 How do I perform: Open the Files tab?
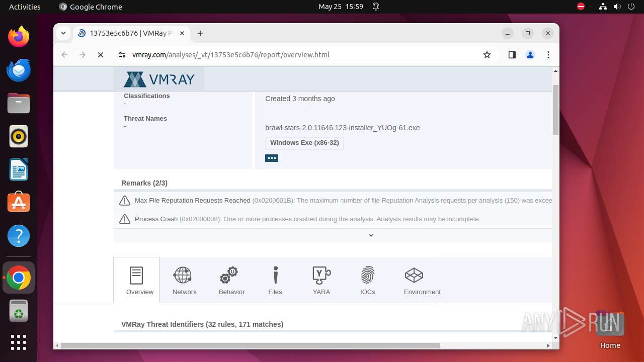coord(275,280)
